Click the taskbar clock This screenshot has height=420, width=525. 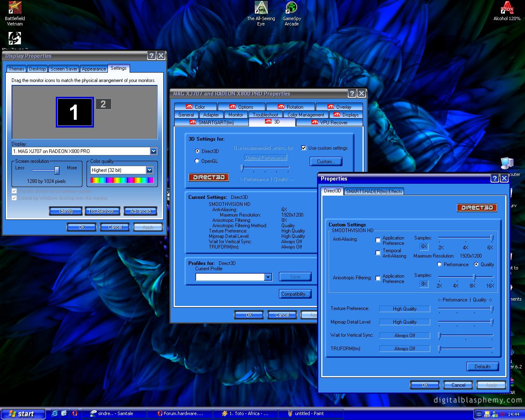[x=514, y=414]
